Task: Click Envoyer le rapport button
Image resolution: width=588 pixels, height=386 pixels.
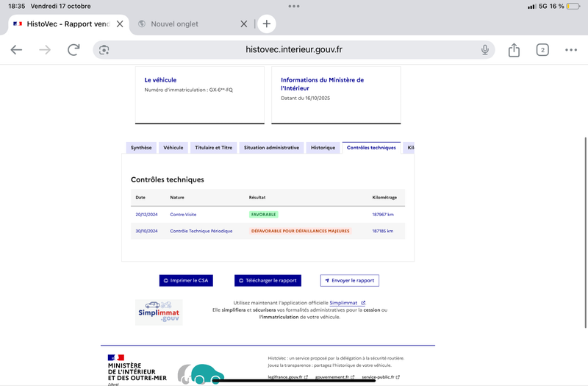Action: point(350,280)
